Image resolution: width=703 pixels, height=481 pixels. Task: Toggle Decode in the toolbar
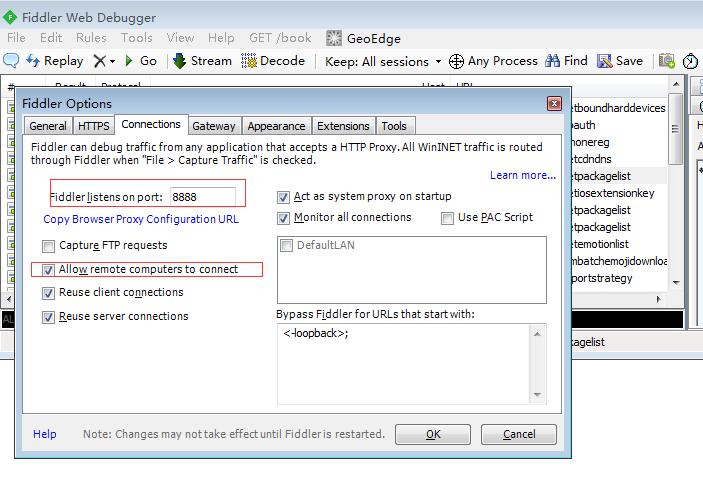tap(273, 61)
